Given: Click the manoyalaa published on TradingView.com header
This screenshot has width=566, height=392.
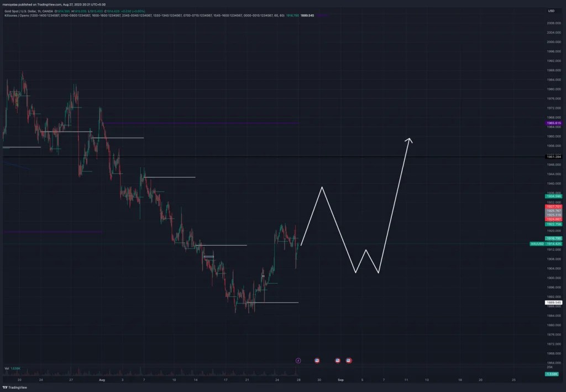Looking at the screenshot, I should point(54,4).
